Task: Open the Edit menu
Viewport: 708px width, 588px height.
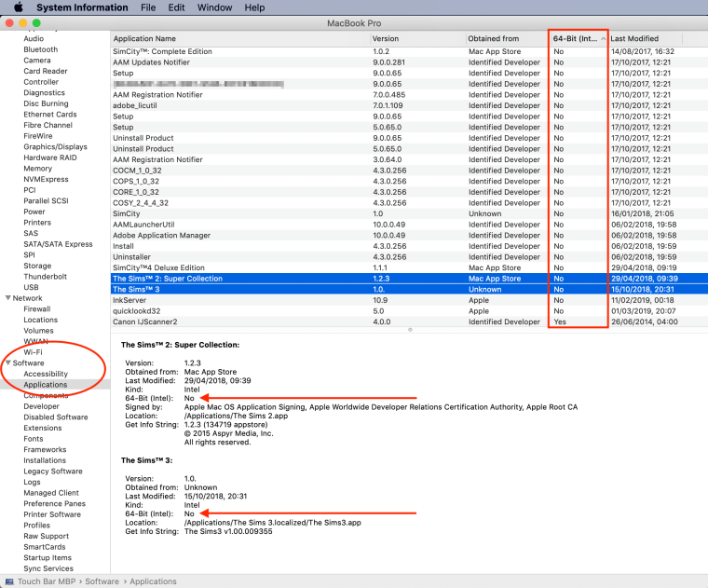Action: 177,7
